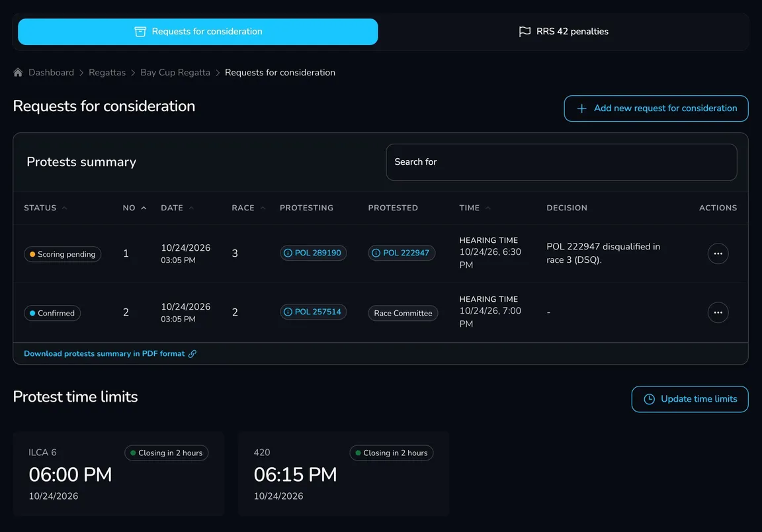Focus the Search for input field
The image size is (762, 532).
pyautogui.click(x=562, y=162)
